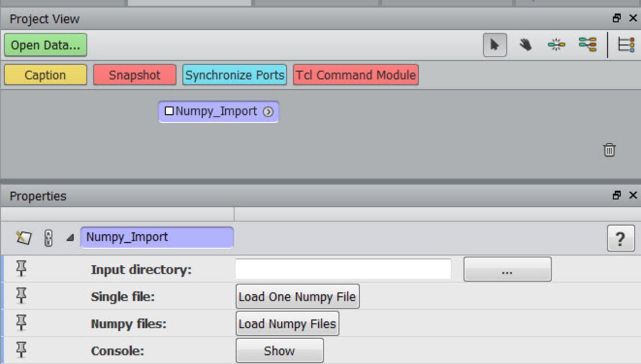Click the yellow Caption module button
This screenshot has width=641, height=364.
[45, 75]
